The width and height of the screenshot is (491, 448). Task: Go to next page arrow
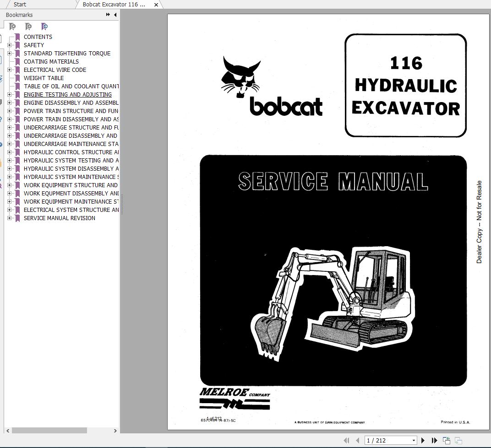423,441
